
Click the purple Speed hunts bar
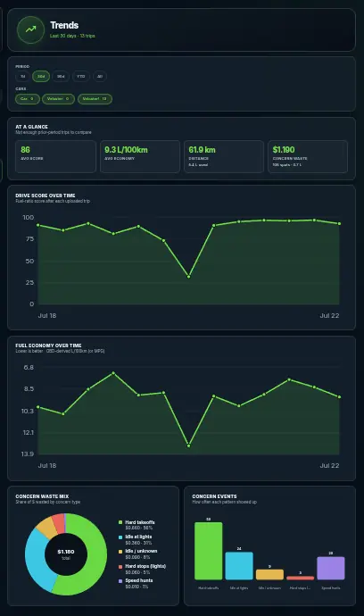331,568
